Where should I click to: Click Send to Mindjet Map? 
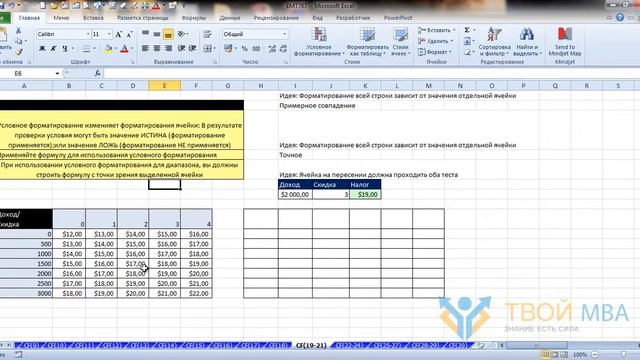click(x=565, y=42)
